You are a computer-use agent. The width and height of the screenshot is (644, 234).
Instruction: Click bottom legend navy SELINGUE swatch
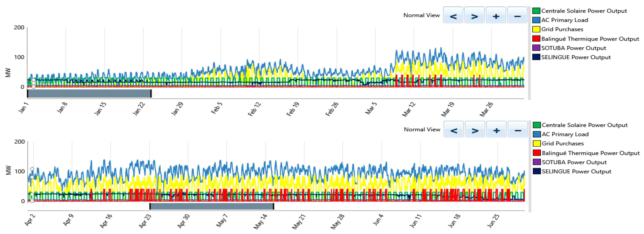537,171
